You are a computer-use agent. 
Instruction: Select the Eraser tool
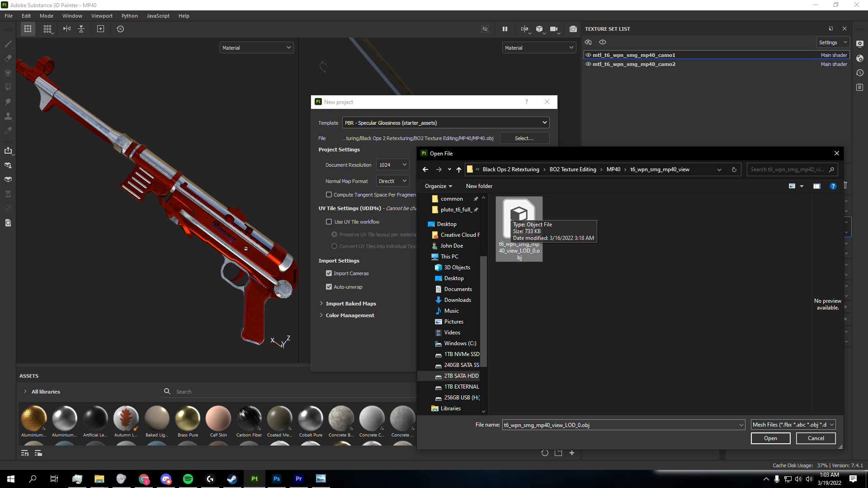coord(8,58)
